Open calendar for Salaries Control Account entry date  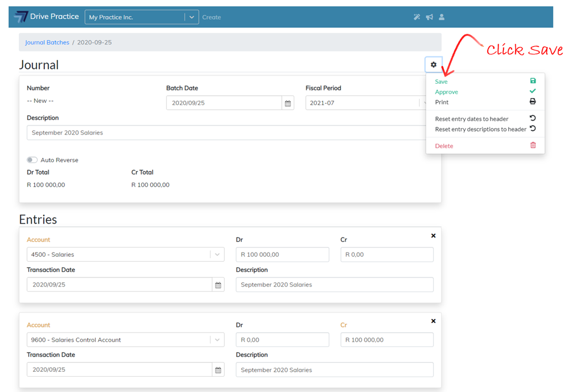pos(218,370)
